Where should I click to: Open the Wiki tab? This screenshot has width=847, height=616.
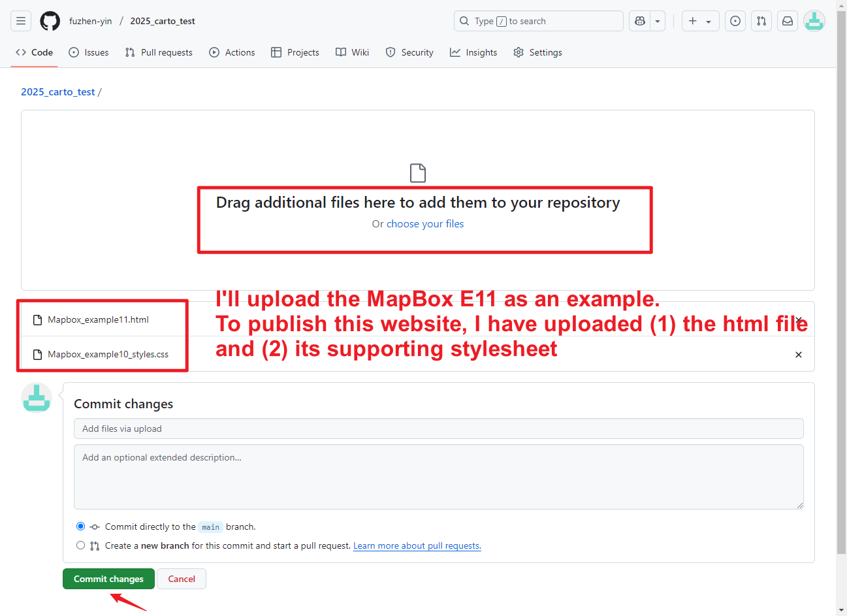[x=353, y=52]
